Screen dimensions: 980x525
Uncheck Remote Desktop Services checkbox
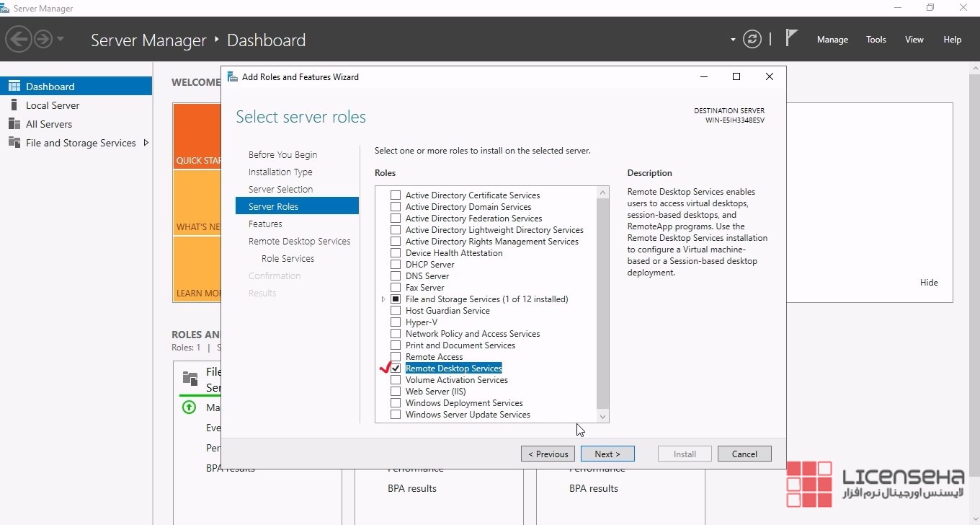(396, 369)
